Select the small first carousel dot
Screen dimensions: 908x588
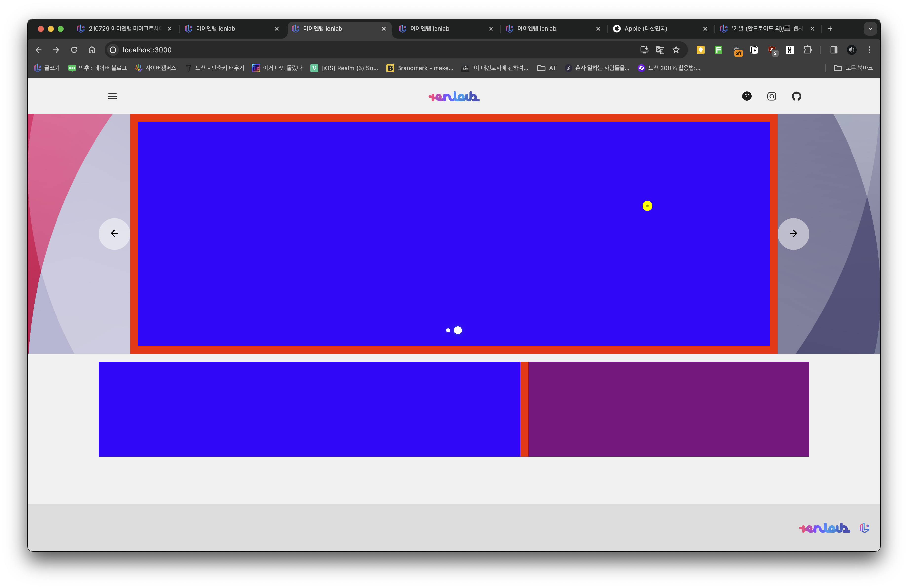[x=448, y=331]
